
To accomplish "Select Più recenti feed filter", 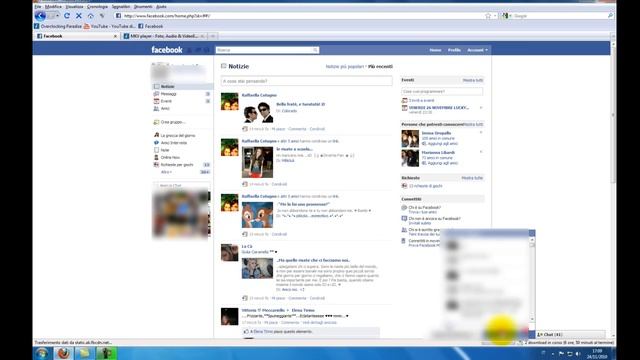I will [x=380, y=67].
